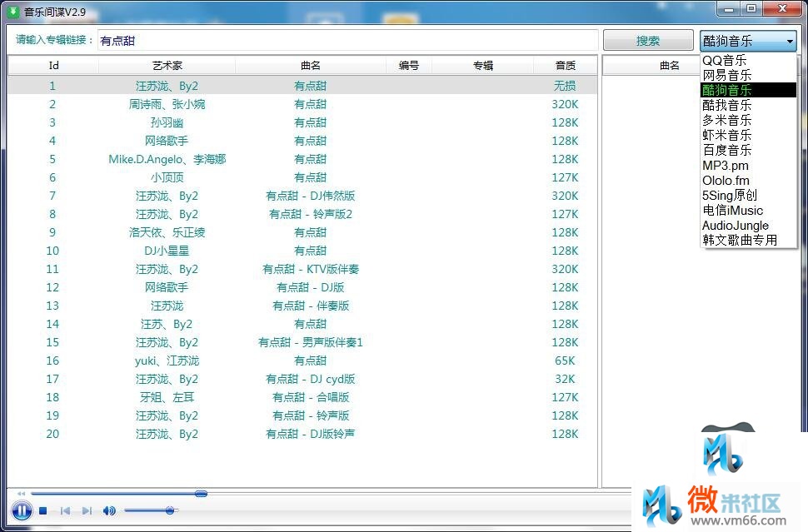Sort by the 曲名 header in the left table
The height and width of the screenshot is (532, 808).
tap(311, 66)
